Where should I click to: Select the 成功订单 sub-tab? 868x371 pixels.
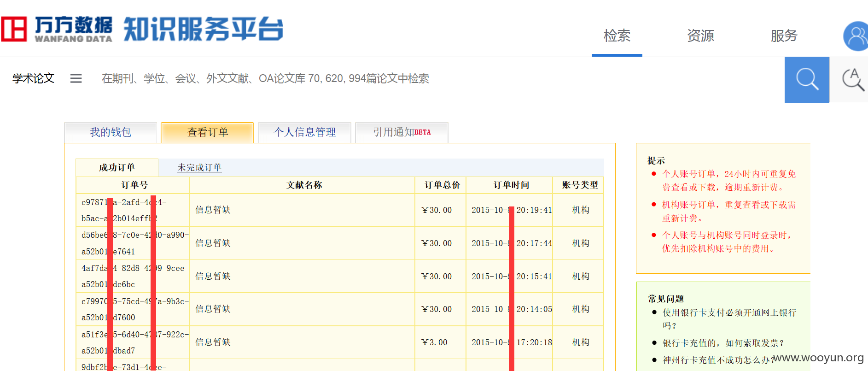click(117, 167)
